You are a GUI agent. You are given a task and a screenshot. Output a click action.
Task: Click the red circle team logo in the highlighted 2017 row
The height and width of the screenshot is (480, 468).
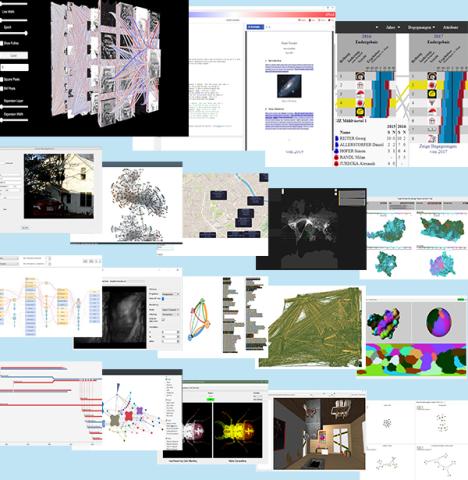[x=432, y=85]
